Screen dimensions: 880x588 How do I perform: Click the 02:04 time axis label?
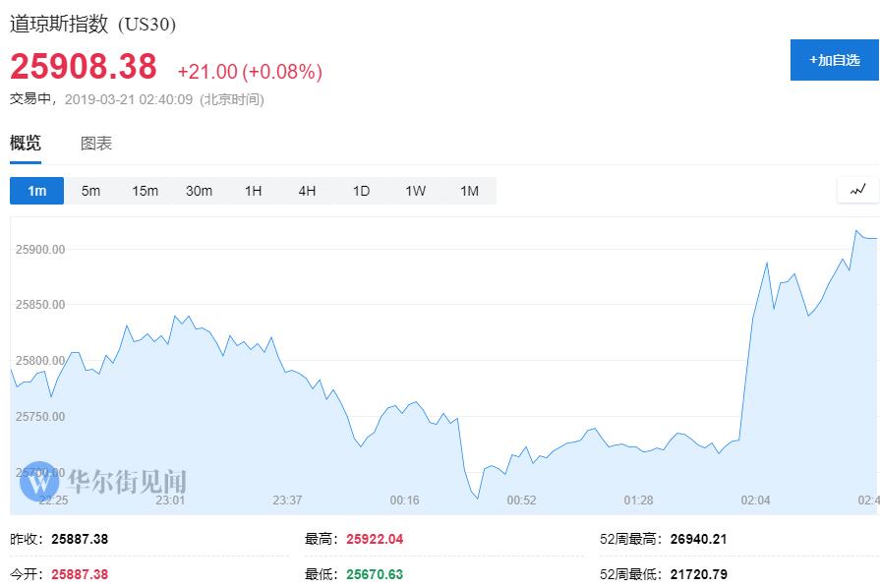point(755,500)
